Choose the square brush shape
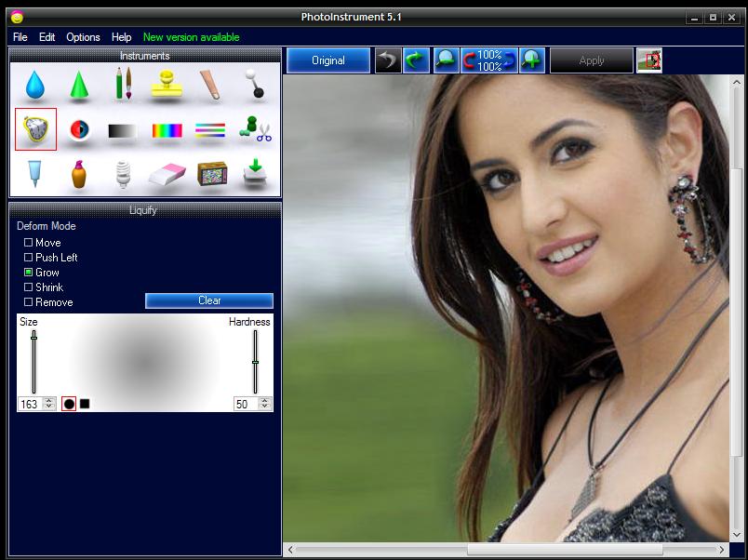This screenshot has height=560, width=748. coord(85,404)
